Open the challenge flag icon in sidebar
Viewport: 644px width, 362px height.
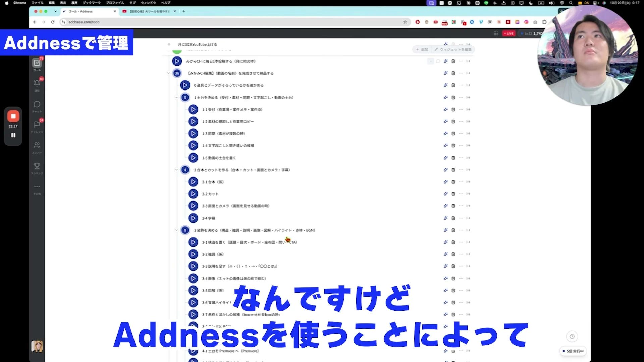(x=37, y=124)
